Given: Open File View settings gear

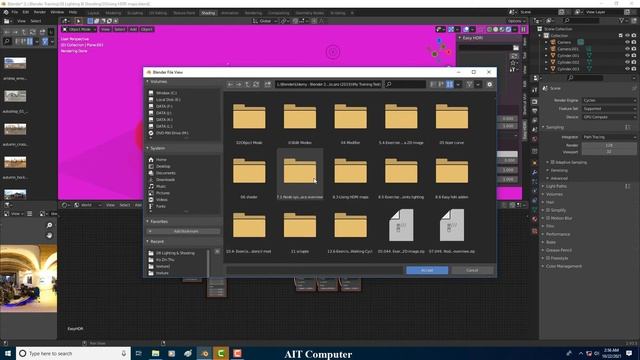Looking at the screenshot, I should coord(489,84).
